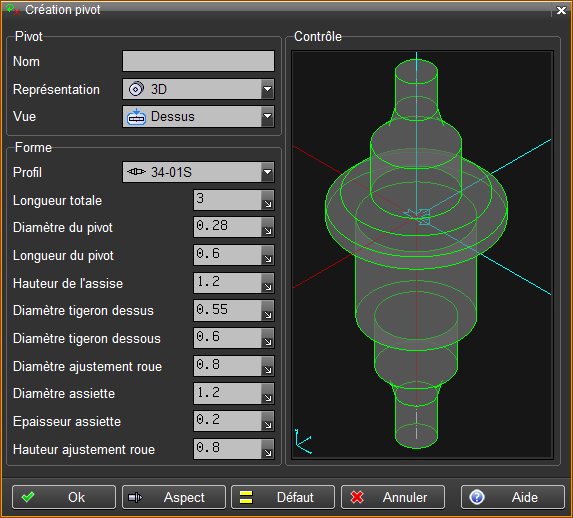Click the Dessus view icon
The width and height of the screenshot is (573, 518).
click(136, 117)
